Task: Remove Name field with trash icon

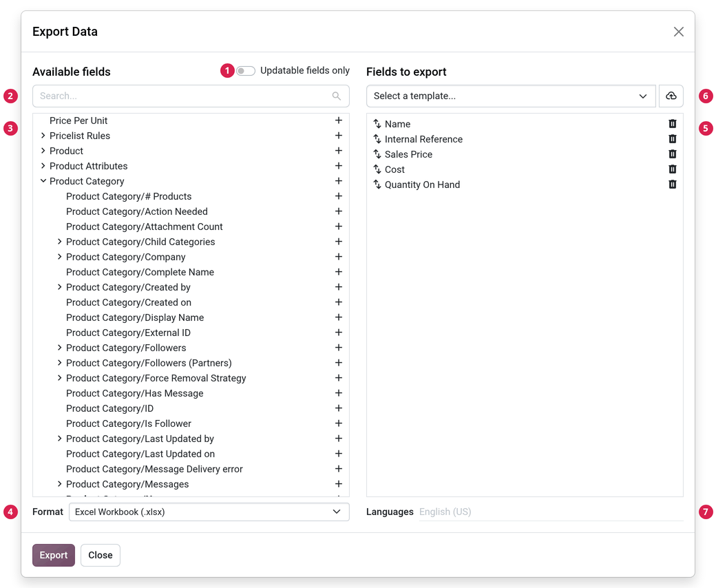Action: click(672, 124)
